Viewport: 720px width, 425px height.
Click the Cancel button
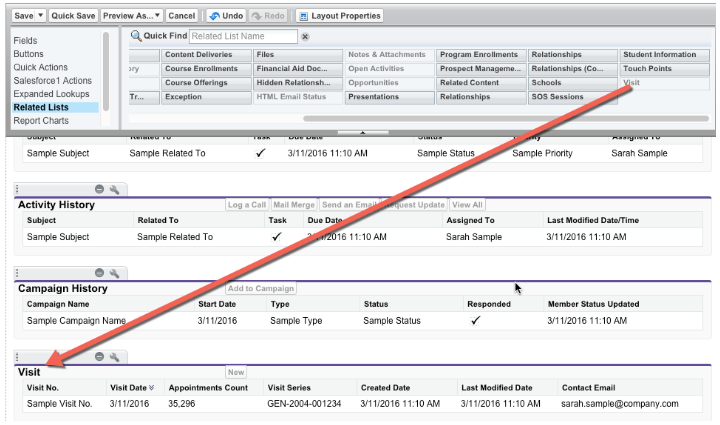click(181, 16)
